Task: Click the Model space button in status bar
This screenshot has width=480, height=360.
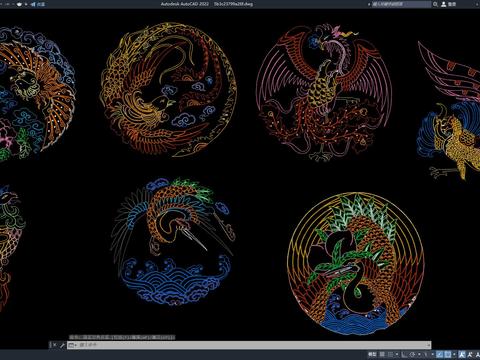Action: [372, 354]
